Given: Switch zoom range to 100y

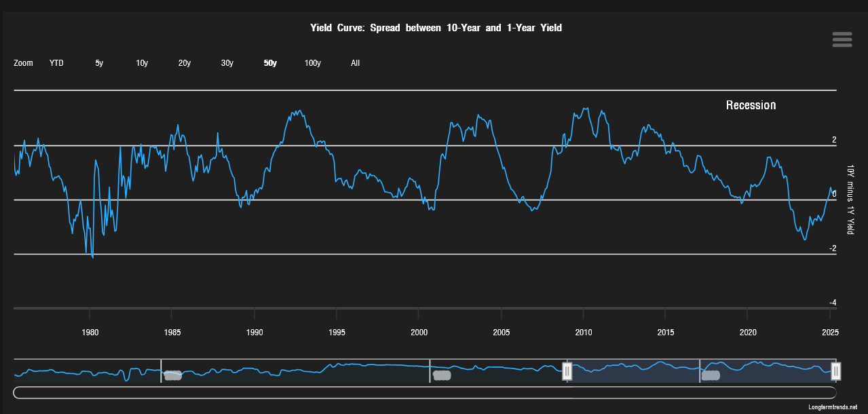Looking at the screenshot, I should 312,63.
